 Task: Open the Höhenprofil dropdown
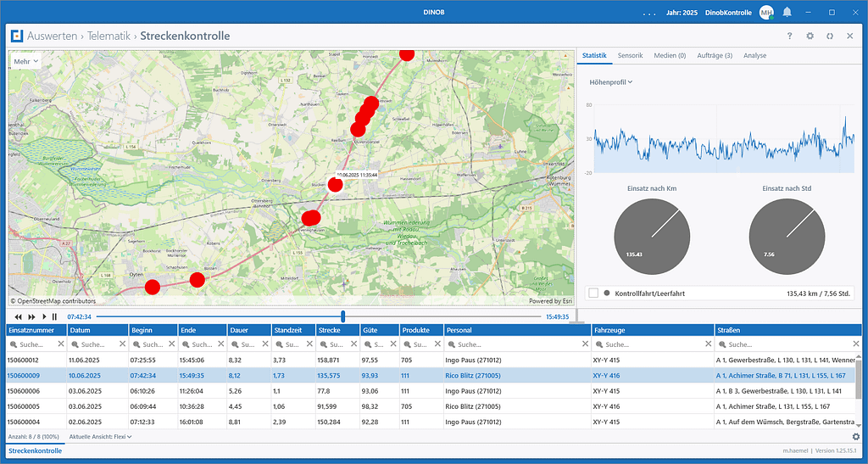(x=611, y=82)
